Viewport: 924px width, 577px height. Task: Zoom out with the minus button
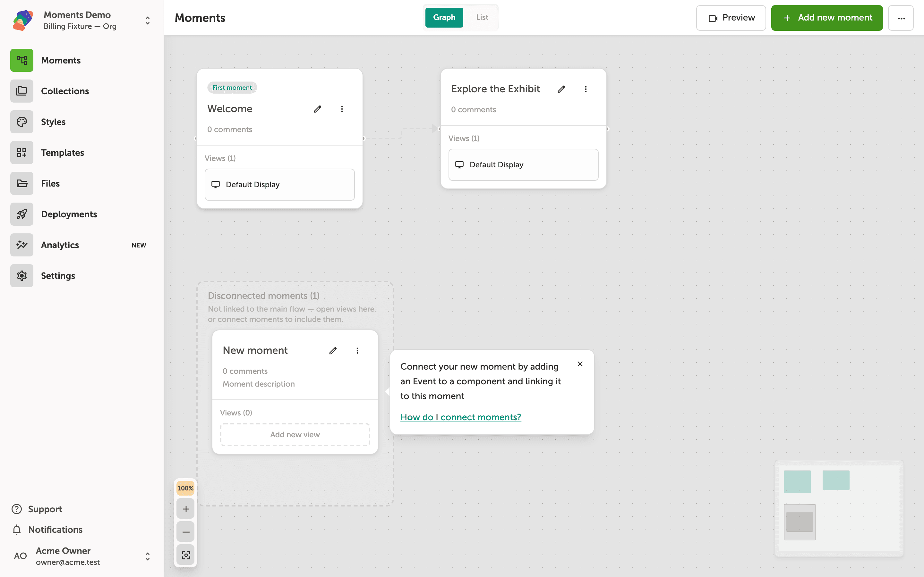(x=186, y=532)
